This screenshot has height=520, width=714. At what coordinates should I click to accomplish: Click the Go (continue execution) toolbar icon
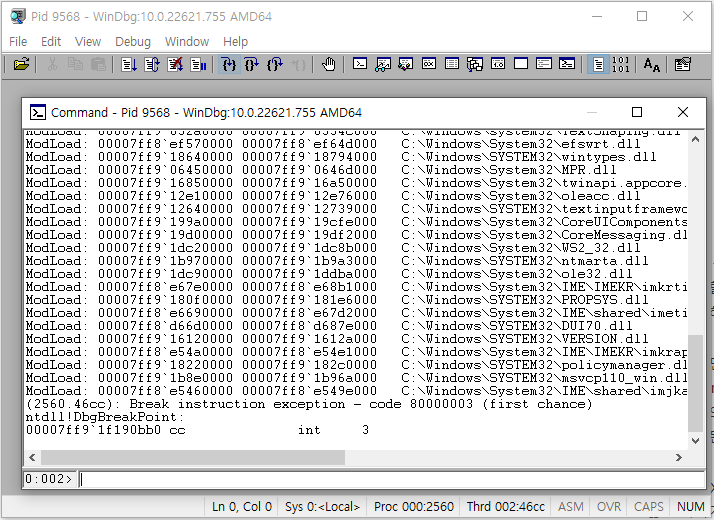pyautogui.click(x=129, y=65)
